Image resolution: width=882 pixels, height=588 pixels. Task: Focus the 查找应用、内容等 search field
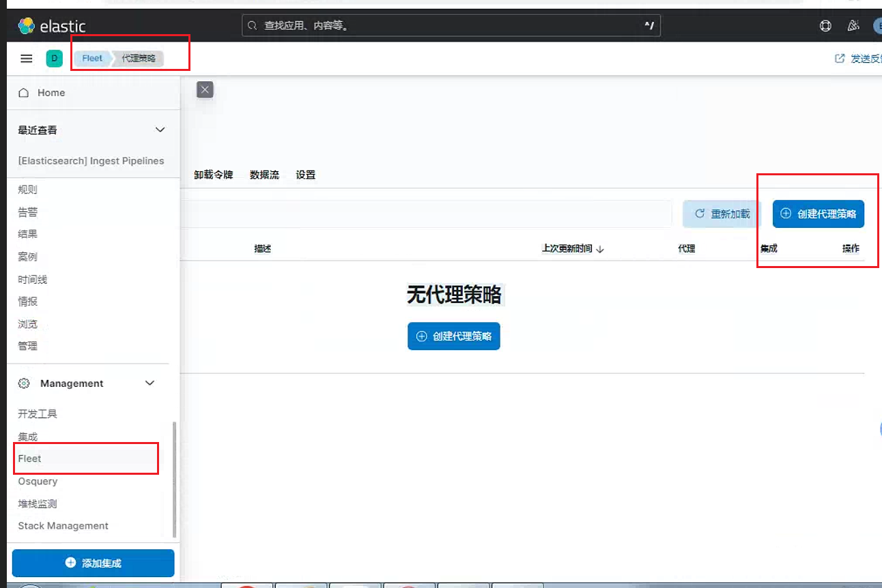[x=451, y=26]
